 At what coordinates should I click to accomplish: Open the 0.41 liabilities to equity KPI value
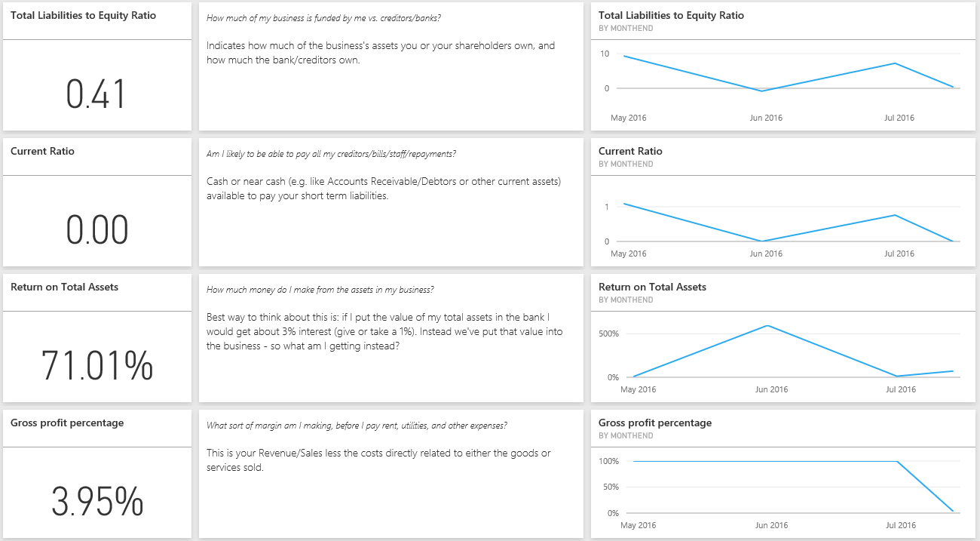pyautogui.click(x=96, y=94)
